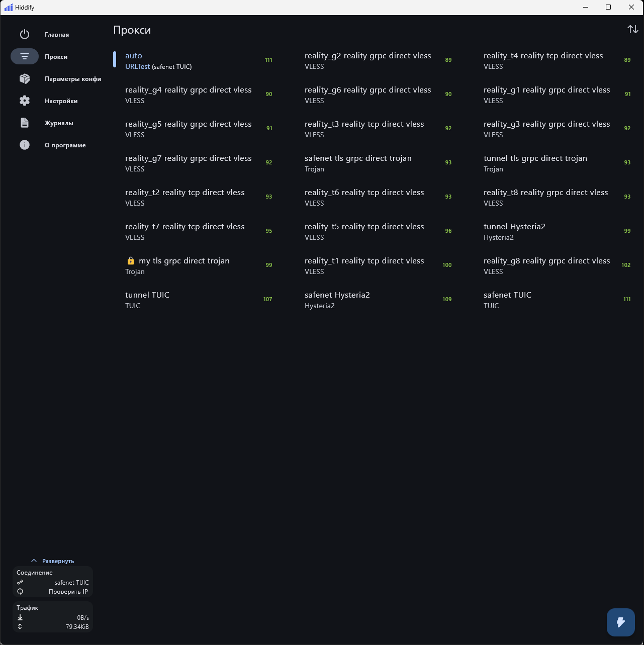Click the Развернуть label
This screenshot has height=645, width=644.
coord(58,561)
